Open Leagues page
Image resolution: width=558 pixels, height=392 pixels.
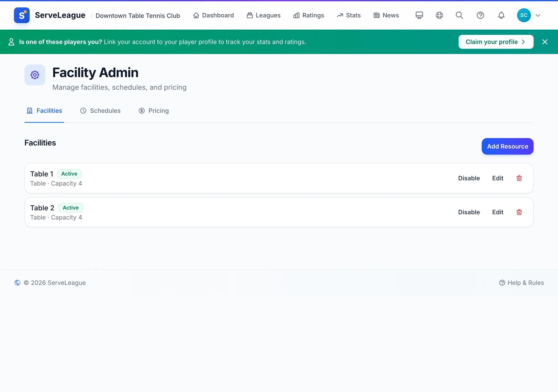point(264,15)
